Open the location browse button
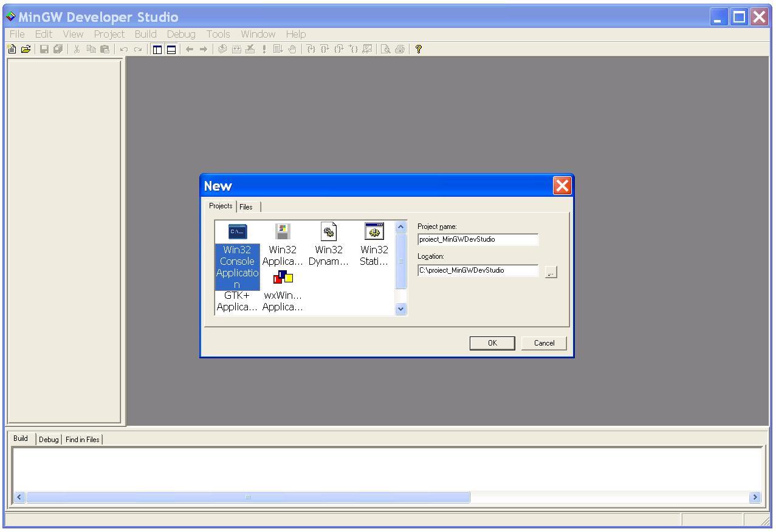 (551, 271)
